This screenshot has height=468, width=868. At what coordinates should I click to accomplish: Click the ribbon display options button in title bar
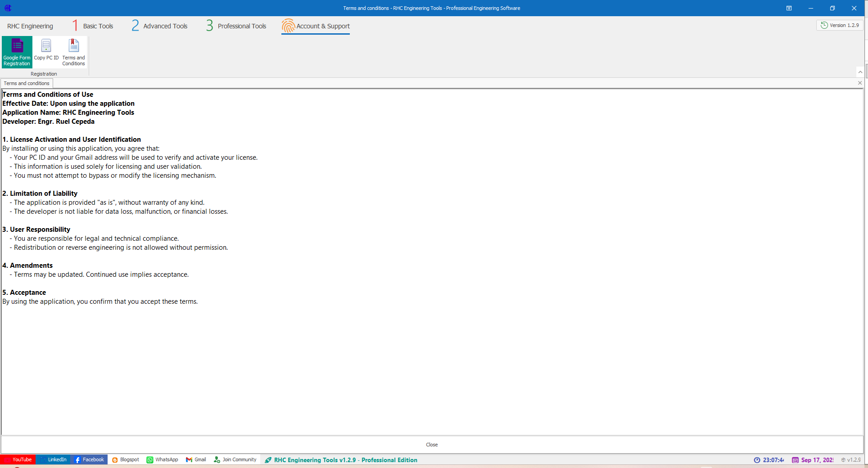789,8
